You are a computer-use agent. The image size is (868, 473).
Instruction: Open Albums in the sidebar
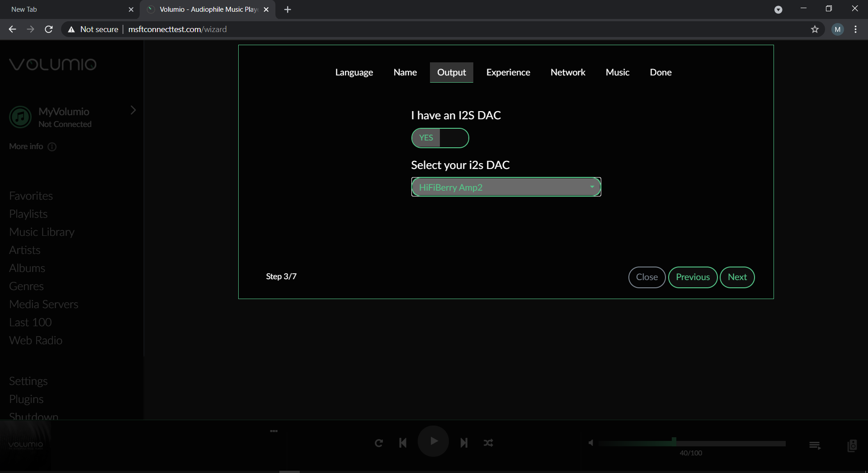click(x=27, y=268)
